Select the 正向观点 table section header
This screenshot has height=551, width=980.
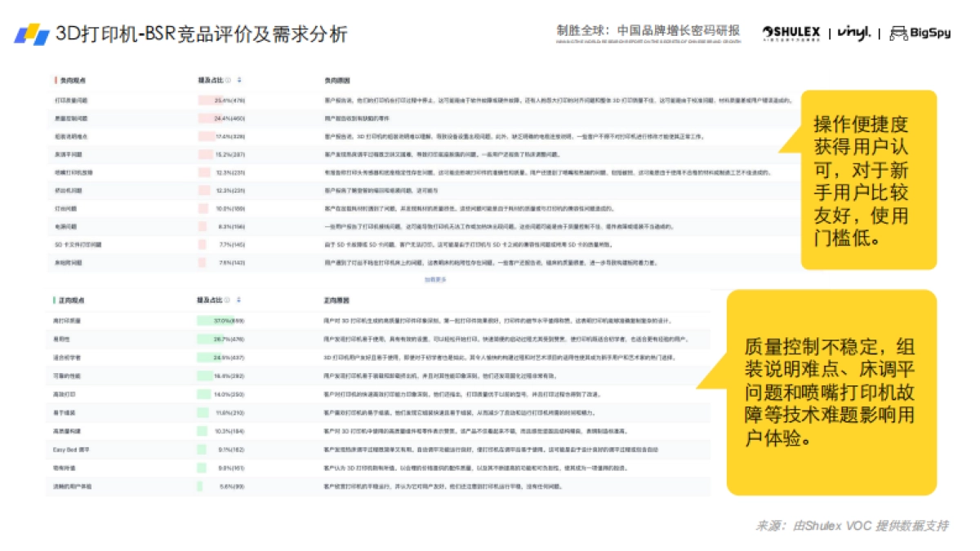point(69,299)
